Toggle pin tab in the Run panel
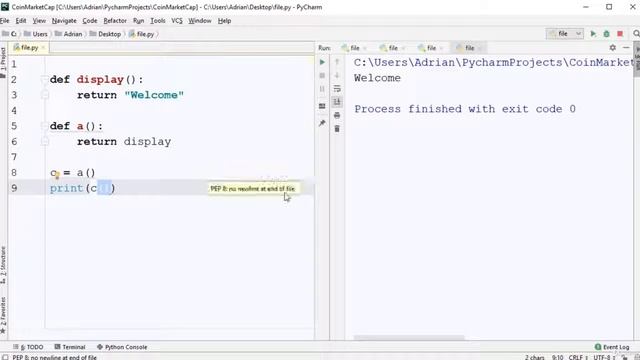Screen dimensions: 640x360 pyautogui.click(x=322, y=123)
